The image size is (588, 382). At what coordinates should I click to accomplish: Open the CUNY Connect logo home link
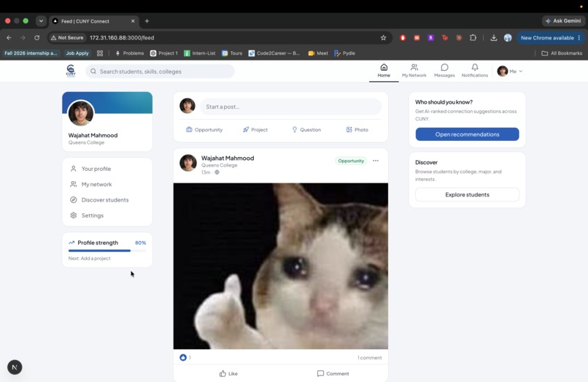71,71
